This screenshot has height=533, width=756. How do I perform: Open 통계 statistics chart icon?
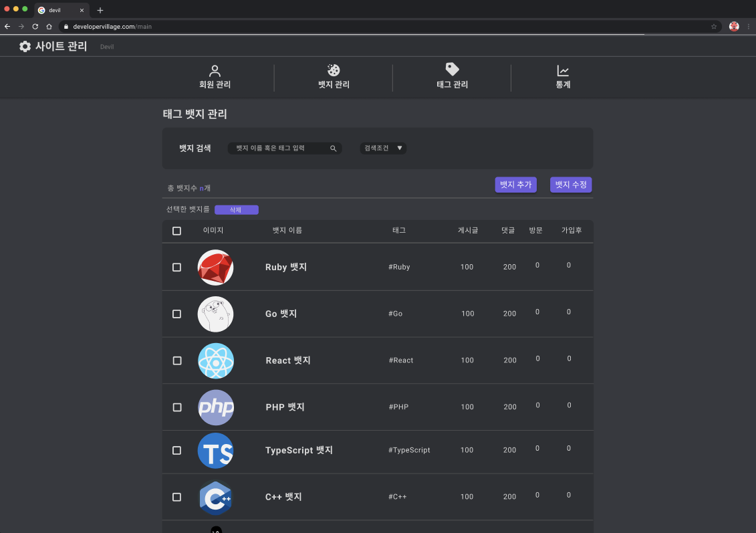click(563, 71)
